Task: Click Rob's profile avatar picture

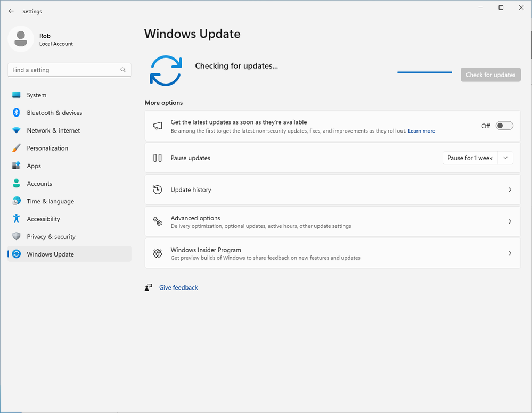Action: click(x=21, y=39)
